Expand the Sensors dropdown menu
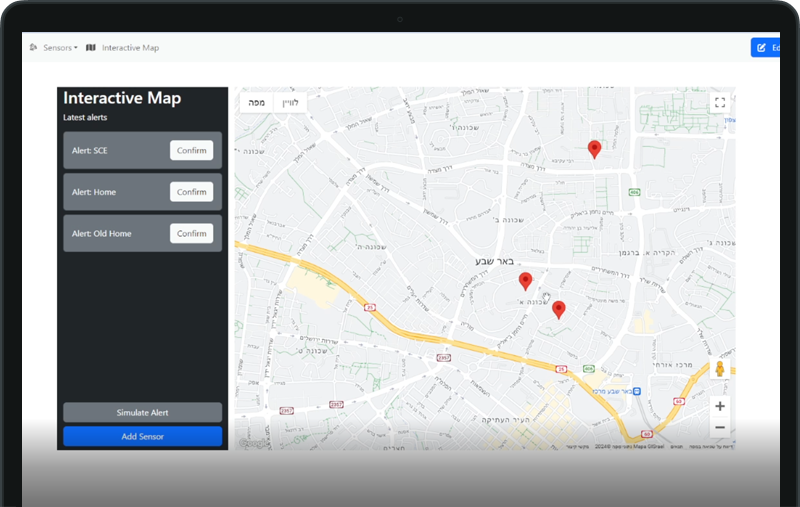The image size is (800, 507). pyautogui.click(x=60, y=47)
